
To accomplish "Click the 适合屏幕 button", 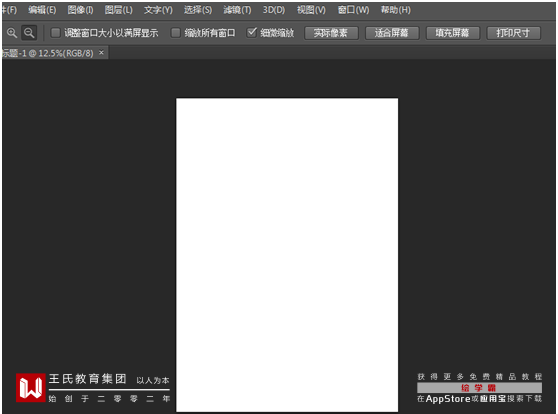I will coord(392,33).
